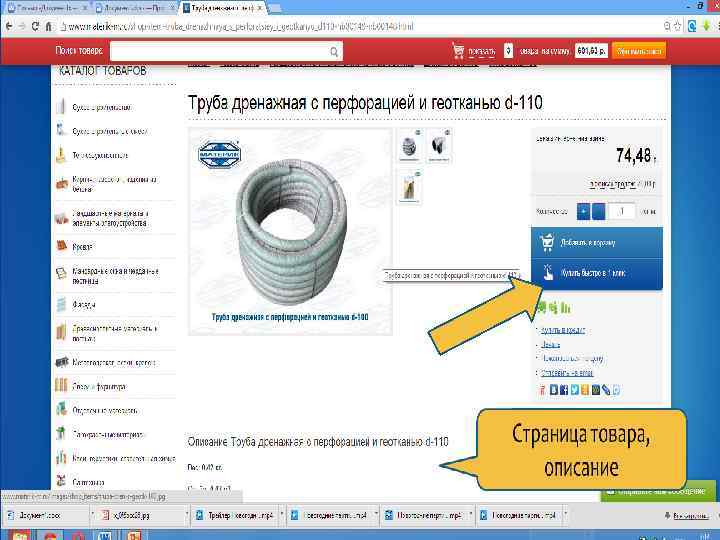Click the Сантехника category icon
720x540 pixels.
[x=61, y=481]
